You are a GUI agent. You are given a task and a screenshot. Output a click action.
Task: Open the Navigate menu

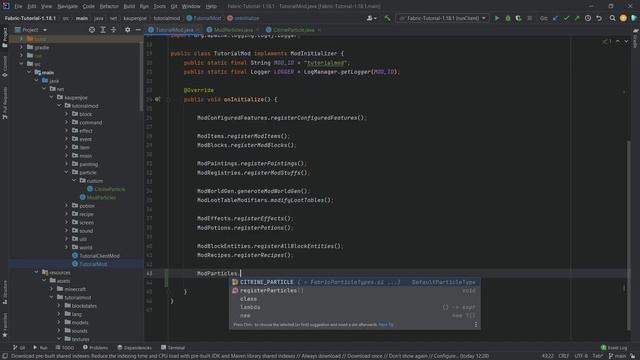click(x=67, y=7)
